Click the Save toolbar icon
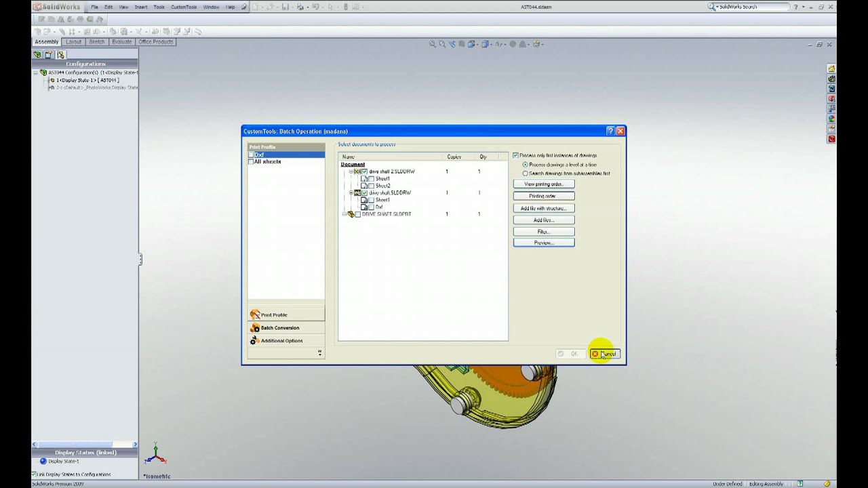This screenshot has width=868, height=488. click(x=285, y=7)
